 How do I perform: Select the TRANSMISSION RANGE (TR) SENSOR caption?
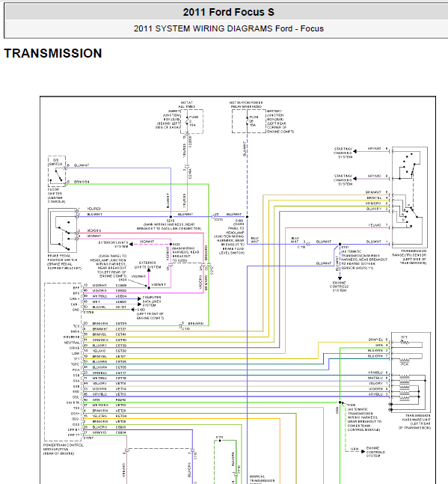(x=409, y=257)
